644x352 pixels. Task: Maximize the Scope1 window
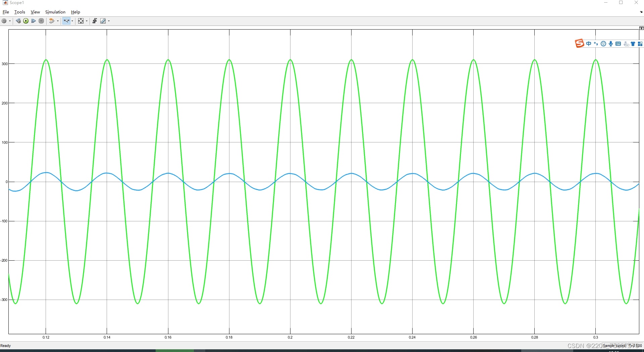621,3
